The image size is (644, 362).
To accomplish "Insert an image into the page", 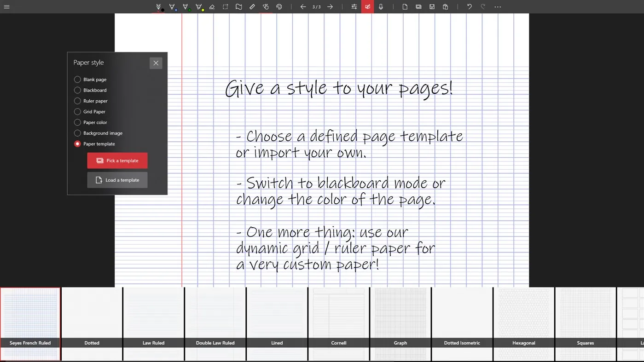I will [x=418, y=6].
